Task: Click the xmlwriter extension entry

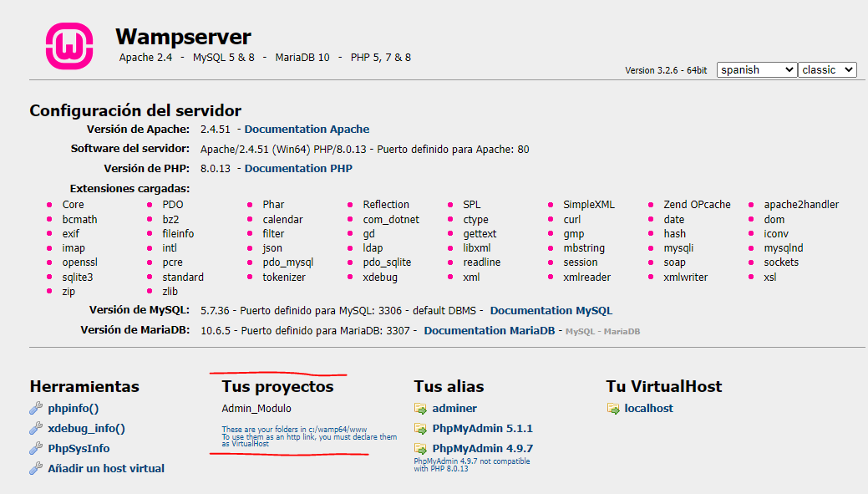Action: point(685,277)
